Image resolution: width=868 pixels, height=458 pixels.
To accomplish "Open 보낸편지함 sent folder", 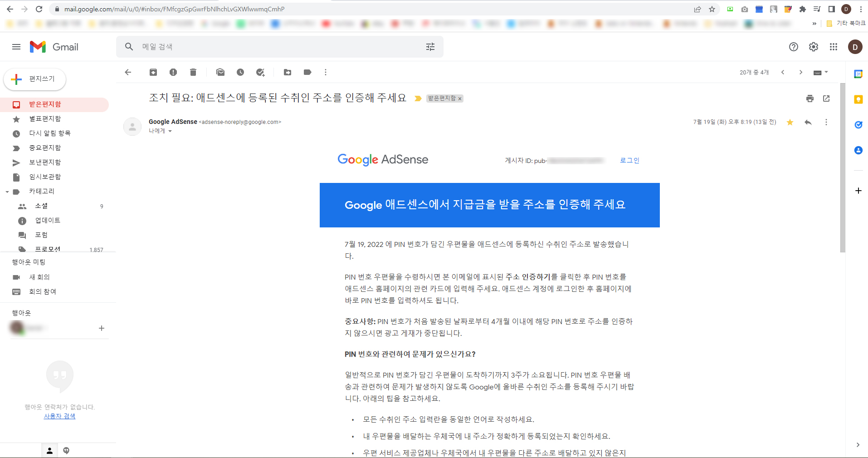I will (x=54, y=163).
